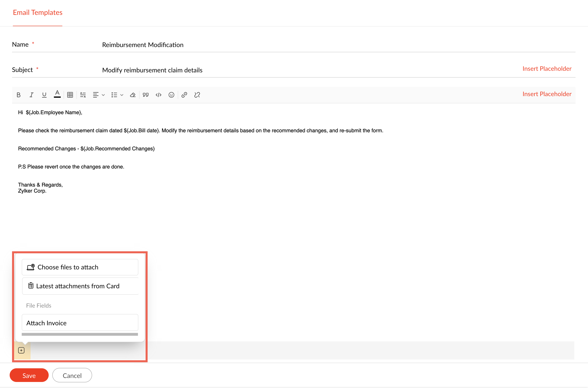
Task: Open the emoji picker
Action: click(x=171, y=95)
